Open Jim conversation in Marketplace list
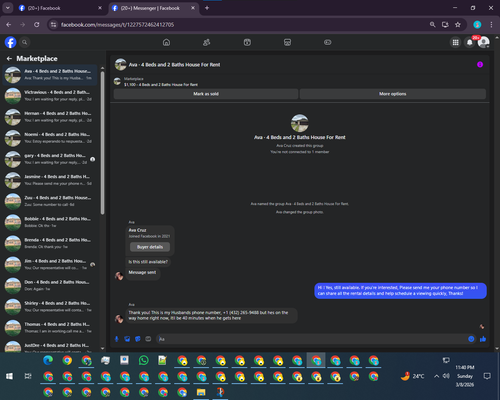This screenshot has height=400, width=500. (50, 264)
